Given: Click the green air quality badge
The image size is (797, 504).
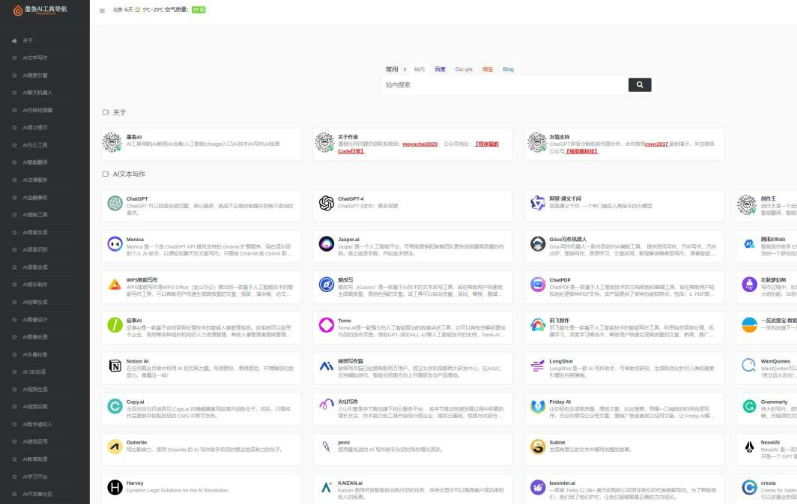Looking at the screenshot, I should tap(198, 10).
